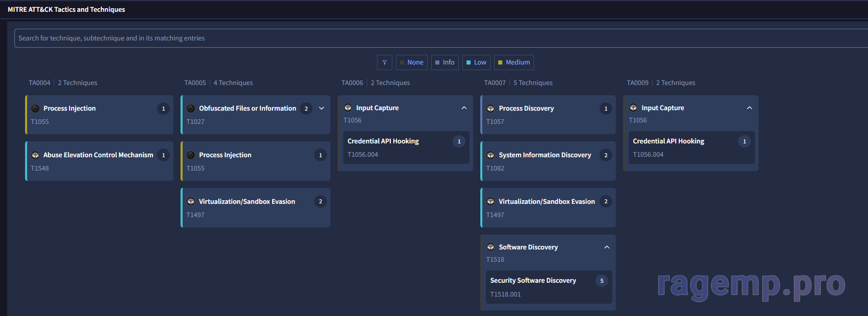Viewport: 868px width, 316px height.
Task: Open Process Discovery technique card
Action: (548, 115)
